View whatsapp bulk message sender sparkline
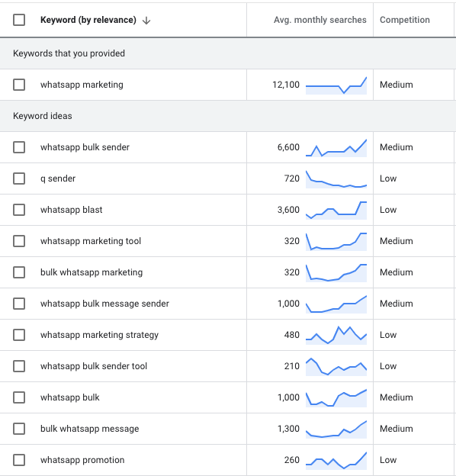This screenshot has height=476, width=456. pos(336,304)
